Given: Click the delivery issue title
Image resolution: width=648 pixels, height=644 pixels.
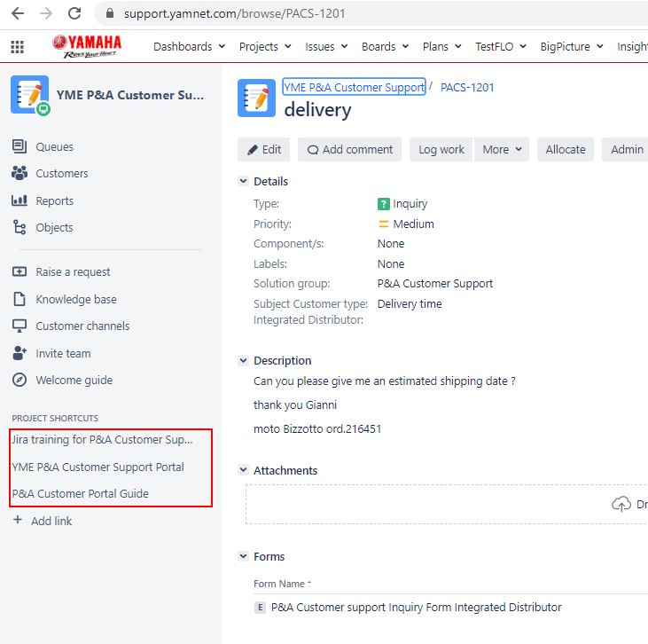Looking at the screenshot, I should tap(318, 110).
